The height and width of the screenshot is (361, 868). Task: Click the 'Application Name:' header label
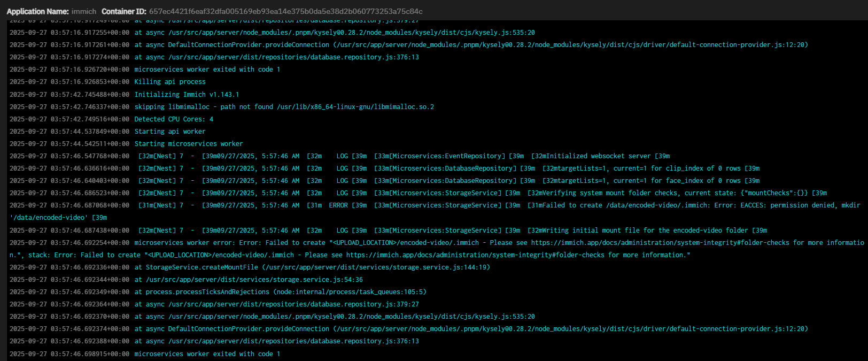[37, 11]
